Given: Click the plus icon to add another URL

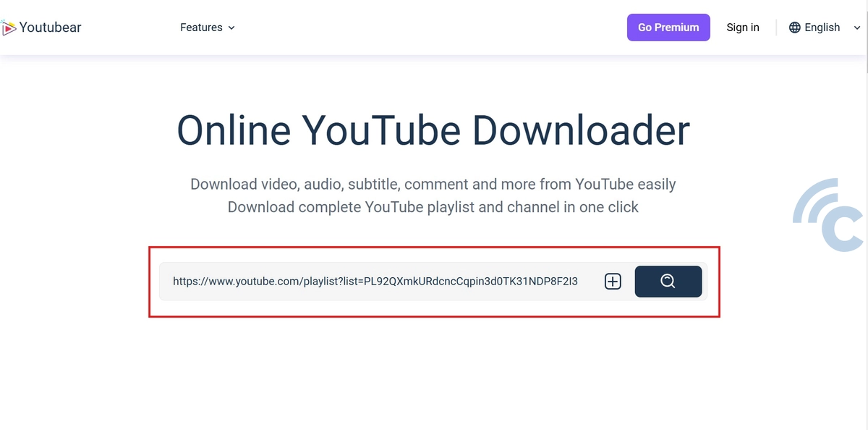Looking at the screenshot, I should click(613, 282).
